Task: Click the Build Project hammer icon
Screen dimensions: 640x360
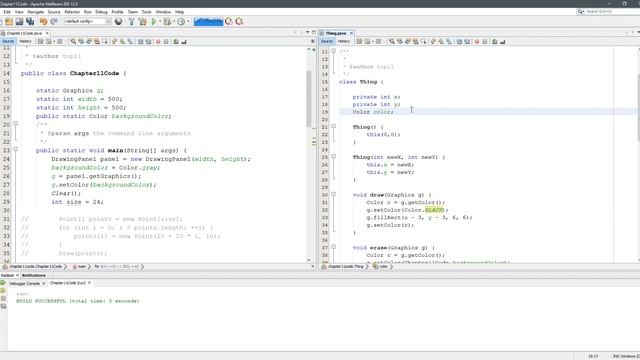Action: click(131, 22)
